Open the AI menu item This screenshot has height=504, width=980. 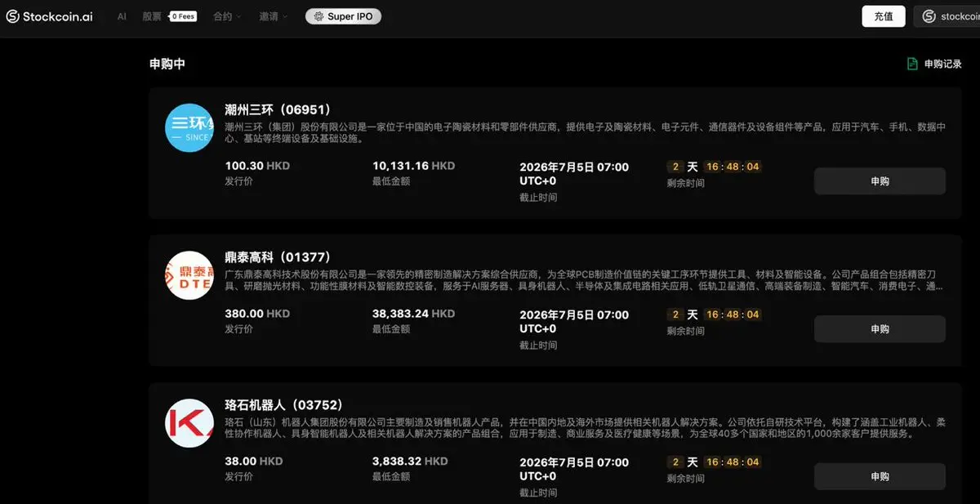122,16
